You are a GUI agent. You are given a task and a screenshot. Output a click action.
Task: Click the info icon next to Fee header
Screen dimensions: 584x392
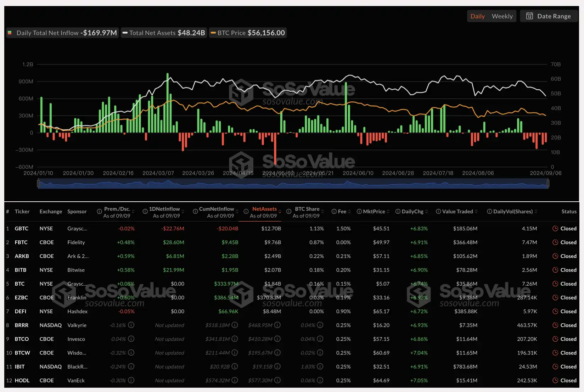pyautogui.click(x=334, y=212)
